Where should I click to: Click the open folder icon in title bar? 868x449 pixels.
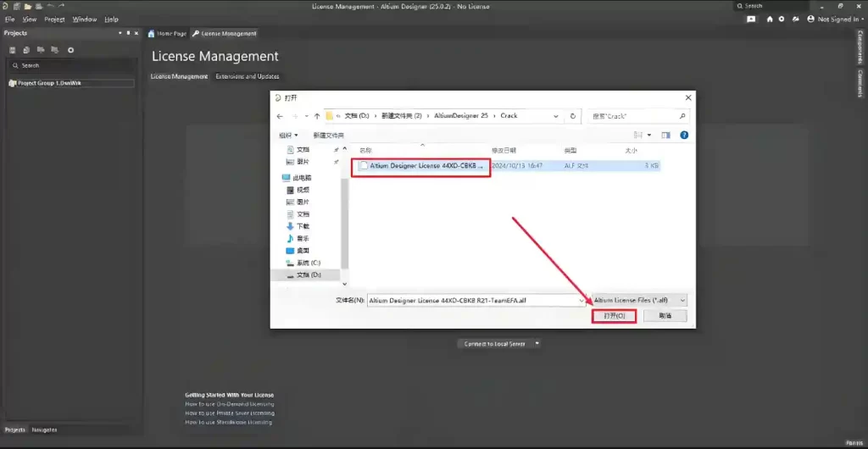click(x=27, y=6)
